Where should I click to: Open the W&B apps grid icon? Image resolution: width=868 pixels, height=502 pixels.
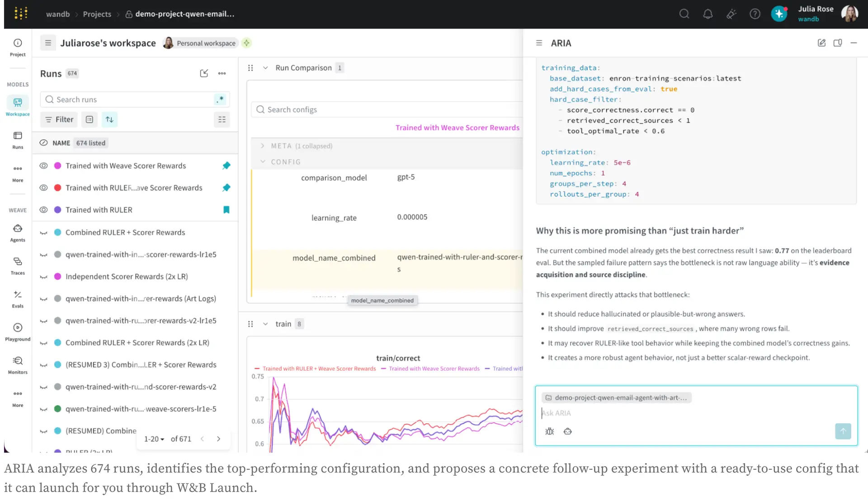coord(21,14)
